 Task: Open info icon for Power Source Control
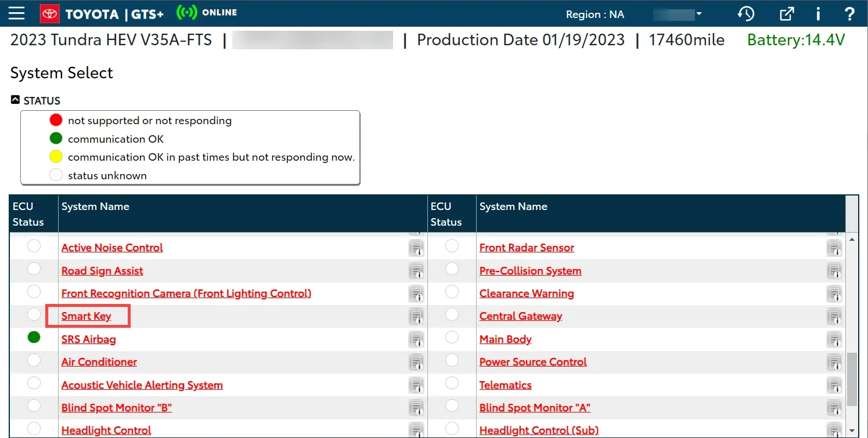(834, 363)
